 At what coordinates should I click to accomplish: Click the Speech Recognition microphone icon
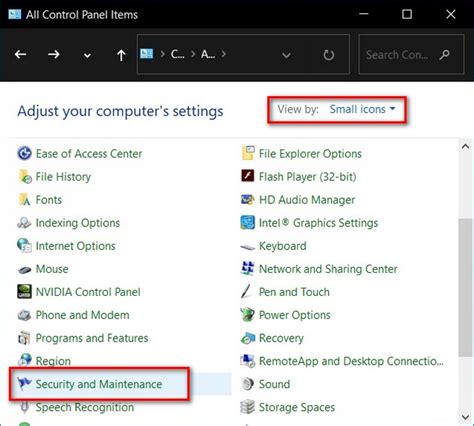[24, 407]
